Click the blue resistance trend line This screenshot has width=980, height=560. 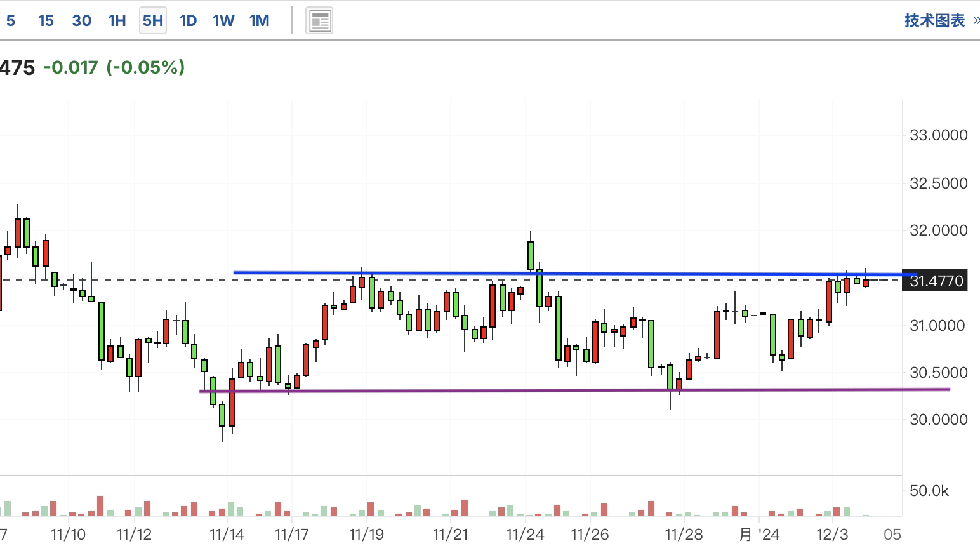click(574, 274)
